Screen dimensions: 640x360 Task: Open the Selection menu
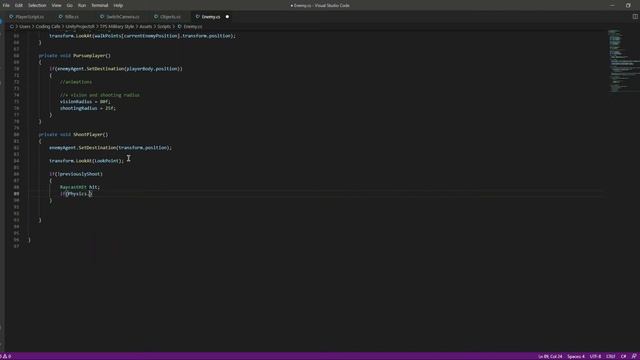37,5
